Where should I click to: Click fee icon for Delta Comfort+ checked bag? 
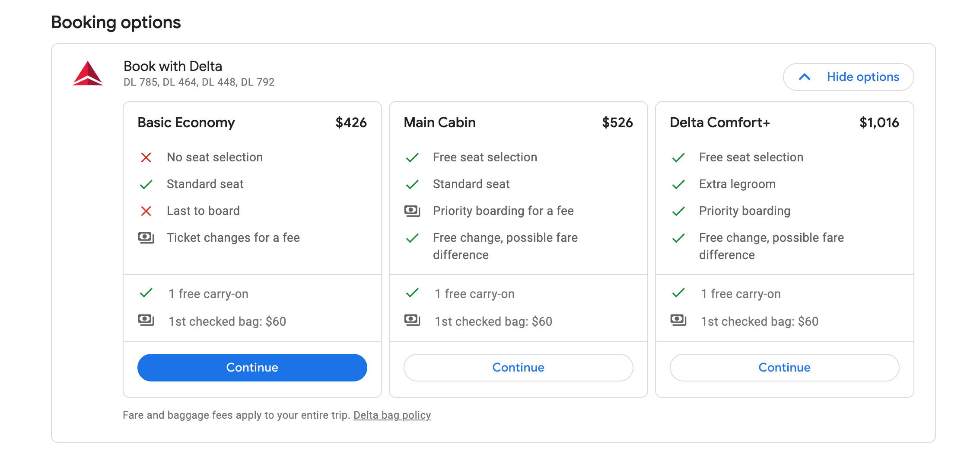[678, 320]
